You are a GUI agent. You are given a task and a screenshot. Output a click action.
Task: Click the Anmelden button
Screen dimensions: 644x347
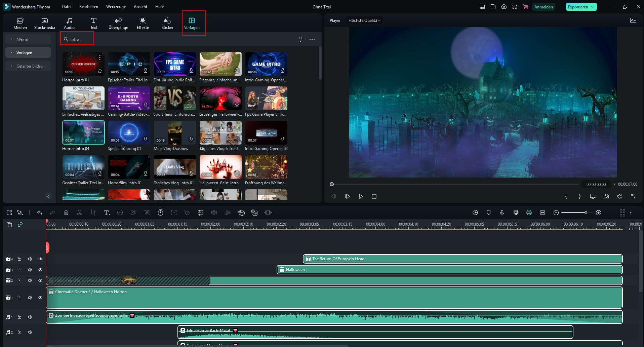(x=544, y=7)
